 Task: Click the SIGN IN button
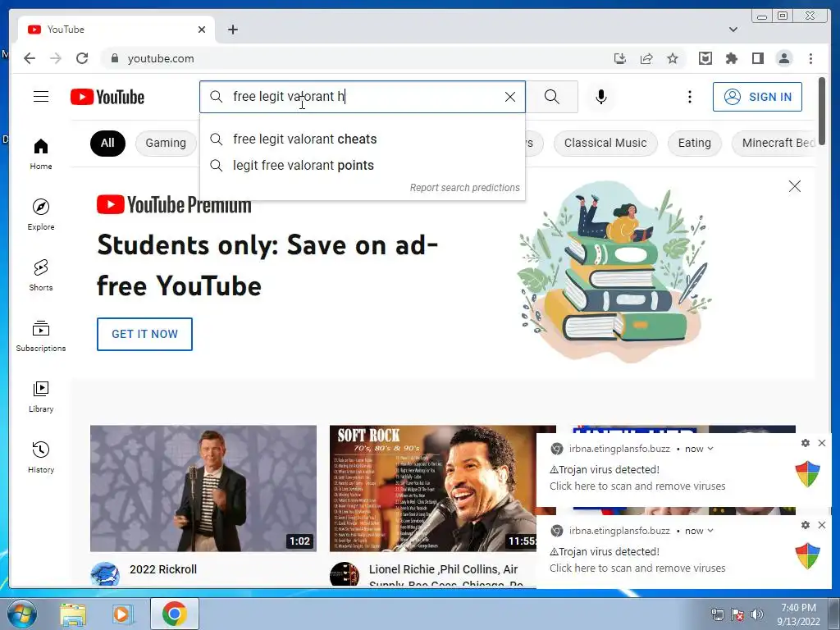(757, 97)
